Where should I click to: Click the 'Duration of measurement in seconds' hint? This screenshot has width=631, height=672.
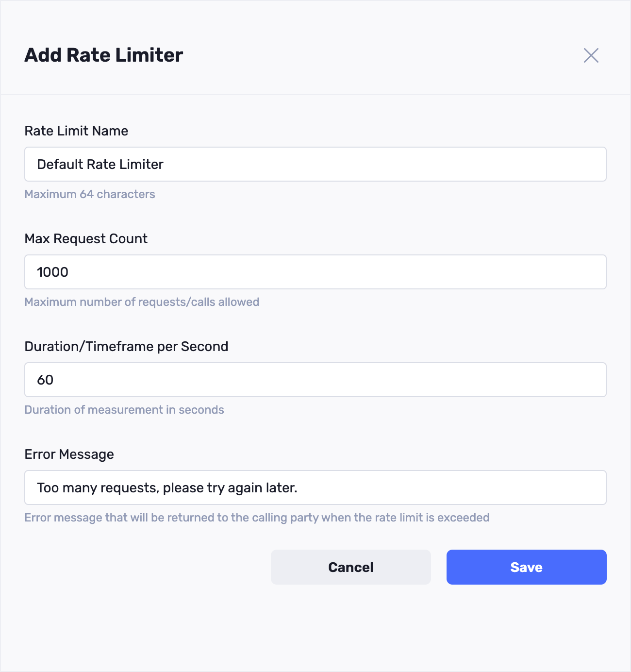(x=124, y=410)
